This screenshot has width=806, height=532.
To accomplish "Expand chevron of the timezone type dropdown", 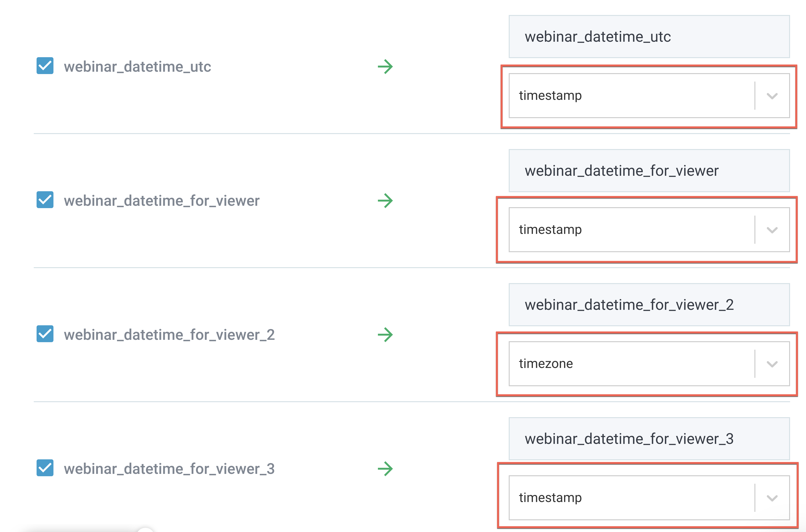I will [772, 364].
